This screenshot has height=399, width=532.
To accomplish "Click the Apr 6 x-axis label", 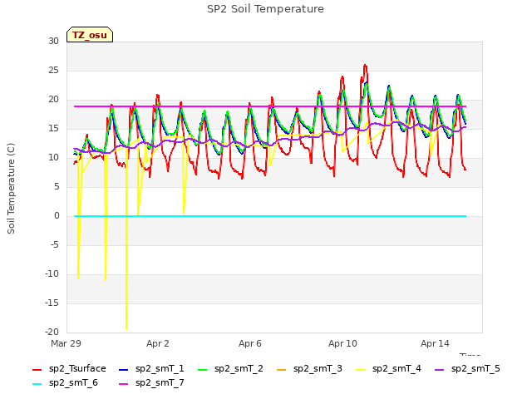I will tap(250, 343).
